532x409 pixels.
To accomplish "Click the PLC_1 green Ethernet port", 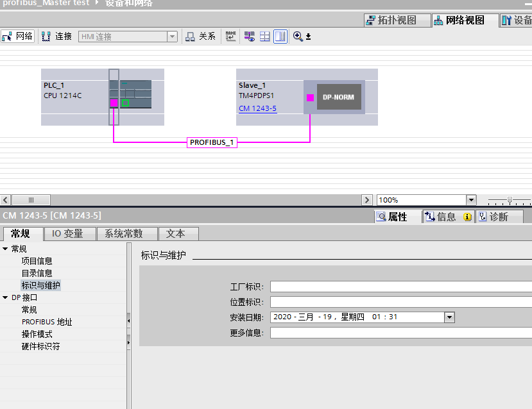I will 125,103.
